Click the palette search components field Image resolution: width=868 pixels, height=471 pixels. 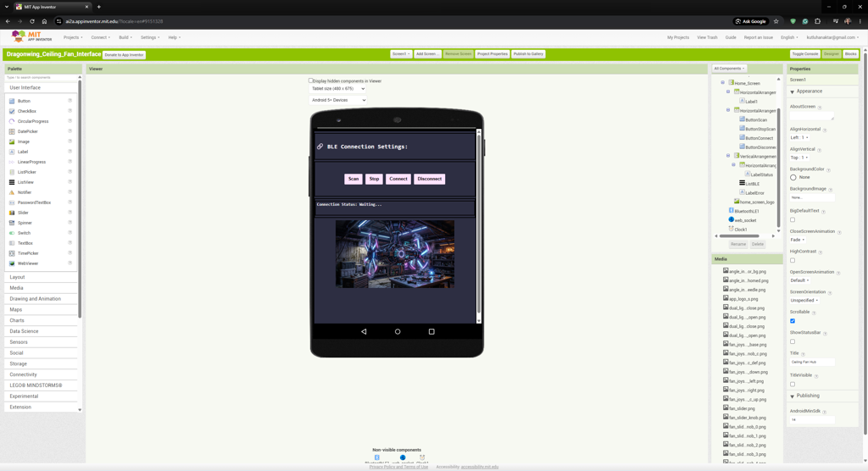tap(42, 77)
